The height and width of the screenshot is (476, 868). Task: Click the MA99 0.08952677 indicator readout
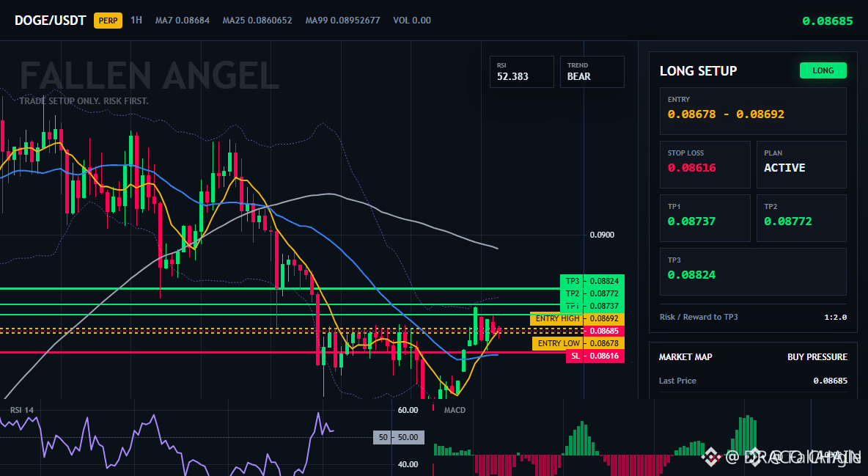click(x=342, y=20)
